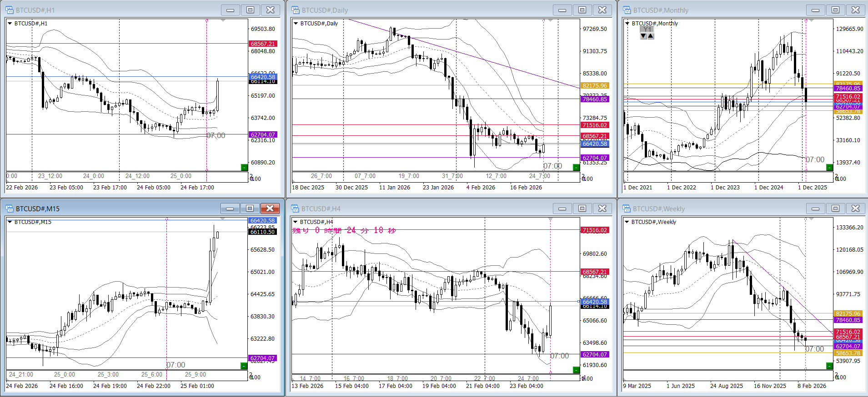Toggle the green minus button on the M15 chart
Image resolution: width=868 pixels, height=397 pixels.
pyautogui.click(x=244, y=366)
